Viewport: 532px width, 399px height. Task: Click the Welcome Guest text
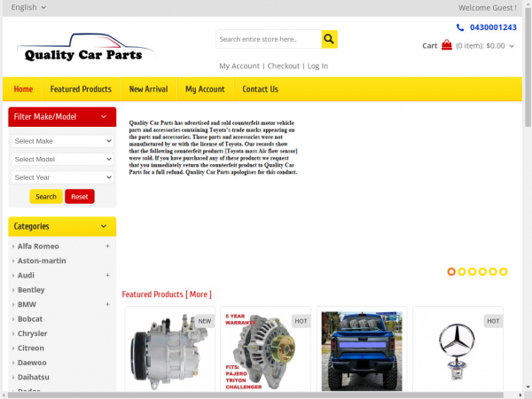pyautogui.click(x=488, y=7)
